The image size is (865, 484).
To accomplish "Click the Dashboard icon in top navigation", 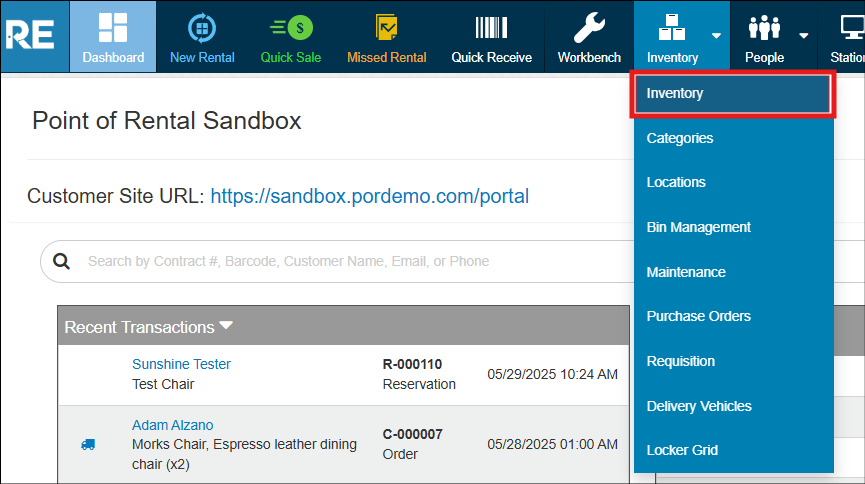I will pyautogui.click(x=113, y=28).
